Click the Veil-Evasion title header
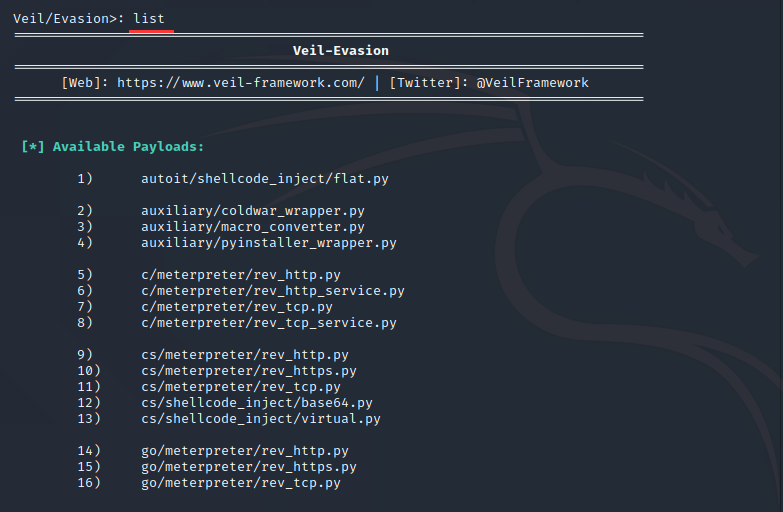The image size is (783, 512). [340, 51]
